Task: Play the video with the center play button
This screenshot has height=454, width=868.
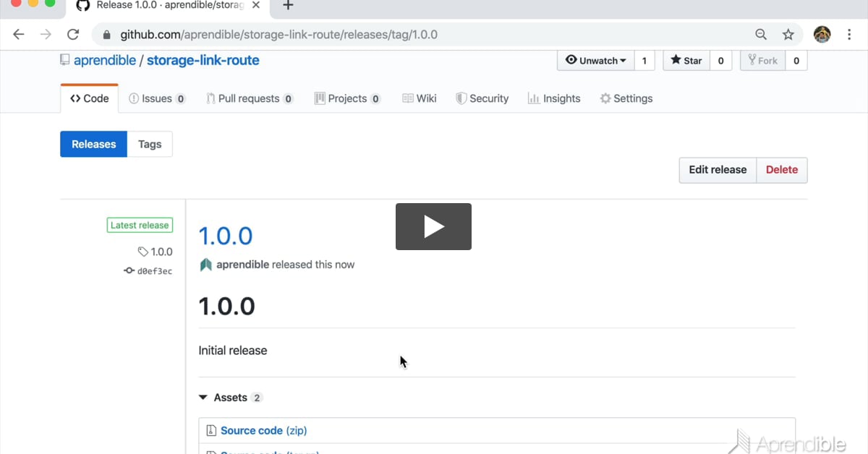Action: click(433, 226)
